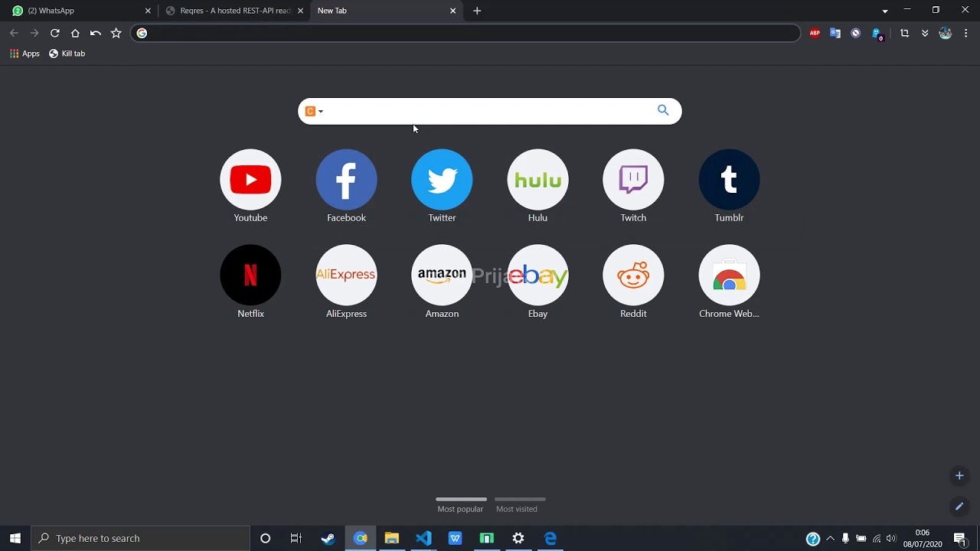Open Visual Studio Code from taskbar
The height and width of the screenshot is (551, 980).
point(423,538)
